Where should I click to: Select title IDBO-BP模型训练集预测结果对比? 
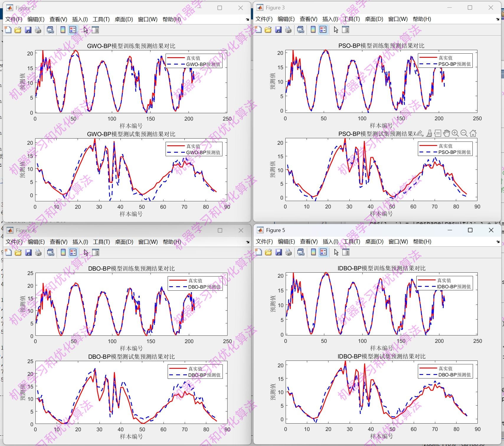pyautogui.click(x=382, y=268)
